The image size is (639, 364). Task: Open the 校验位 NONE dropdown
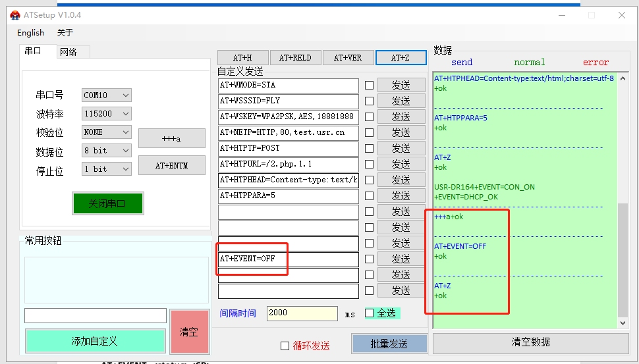(107, 132)
